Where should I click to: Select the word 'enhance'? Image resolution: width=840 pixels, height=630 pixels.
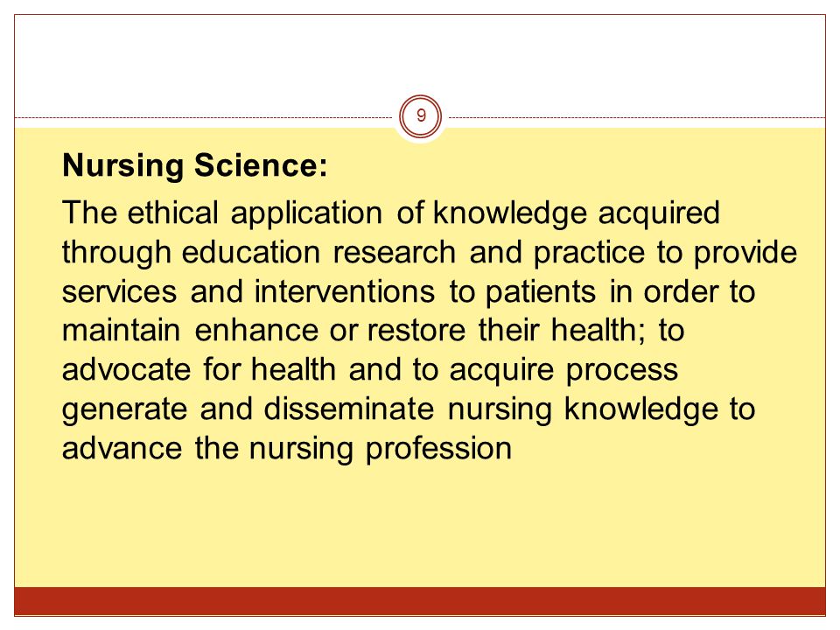click(x=256, y=331)
